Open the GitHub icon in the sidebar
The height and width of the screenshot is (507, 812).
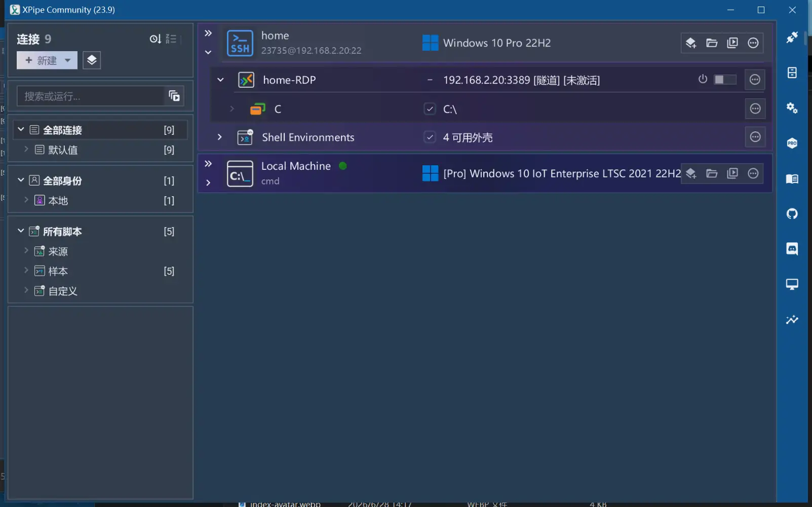[x=792, y=213]
